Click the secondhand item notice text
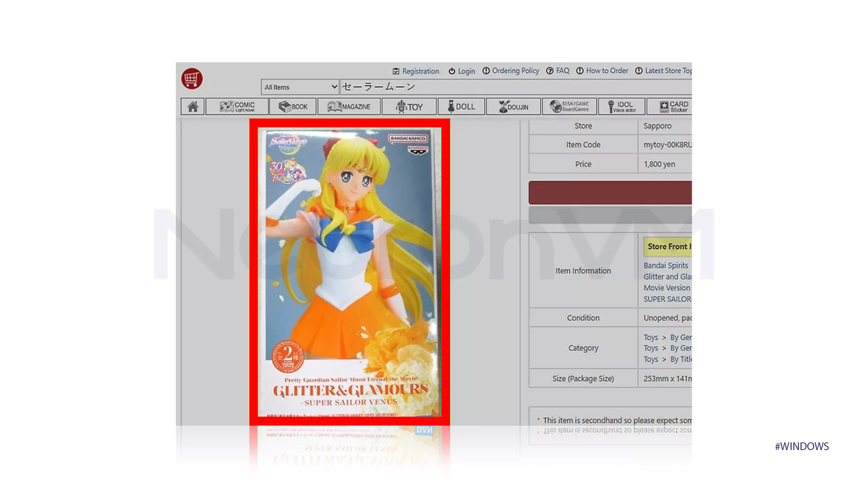868x488 pixels. 617,420
